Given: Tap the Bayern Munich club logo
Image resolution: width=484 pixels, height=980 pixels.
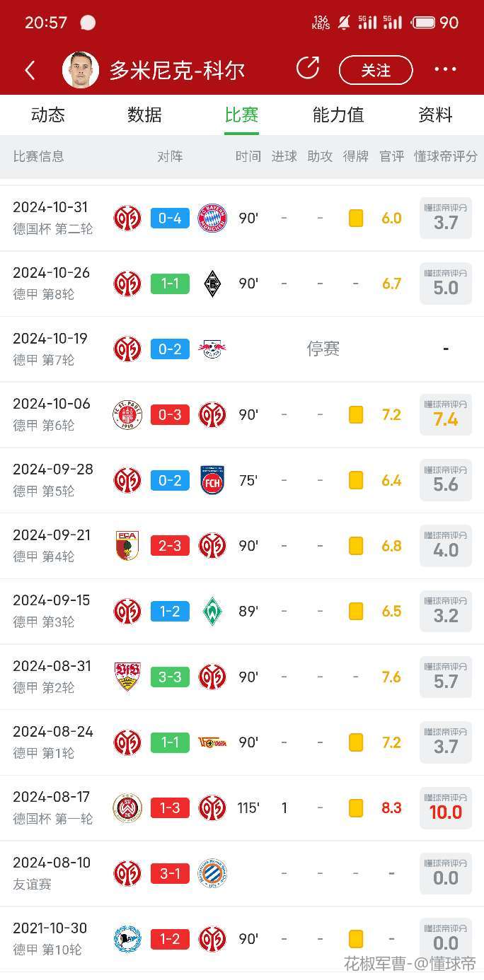Looking at the screenshot, I should tap(212, 218).
